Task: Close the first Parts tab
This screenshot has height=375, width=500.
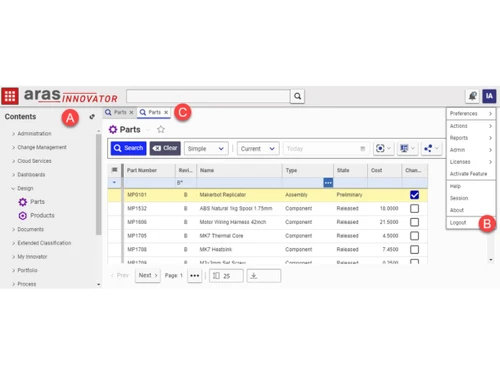Action: pos(131,112)
